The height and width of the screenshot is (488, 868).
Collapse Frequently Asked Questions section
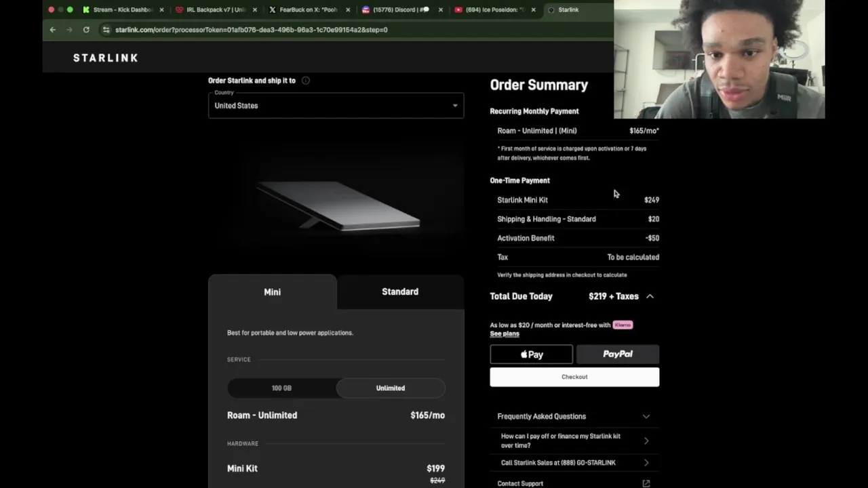[646, 416]
